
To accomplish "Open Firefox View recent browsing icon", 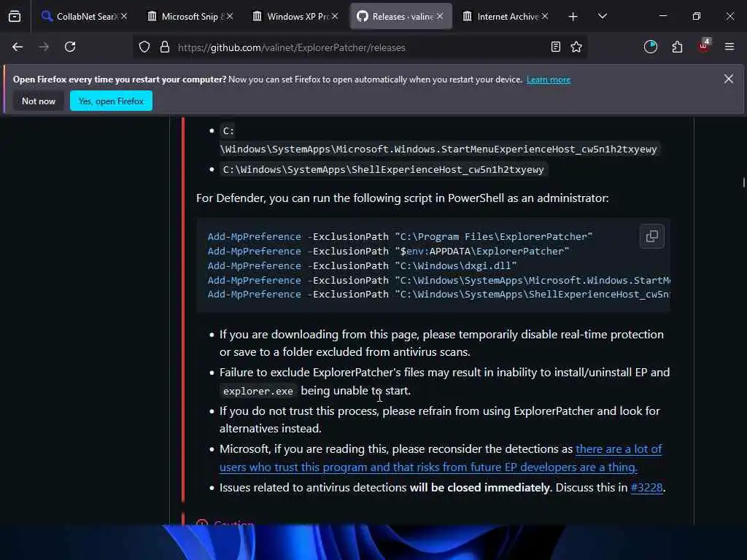I will (15, 16).
